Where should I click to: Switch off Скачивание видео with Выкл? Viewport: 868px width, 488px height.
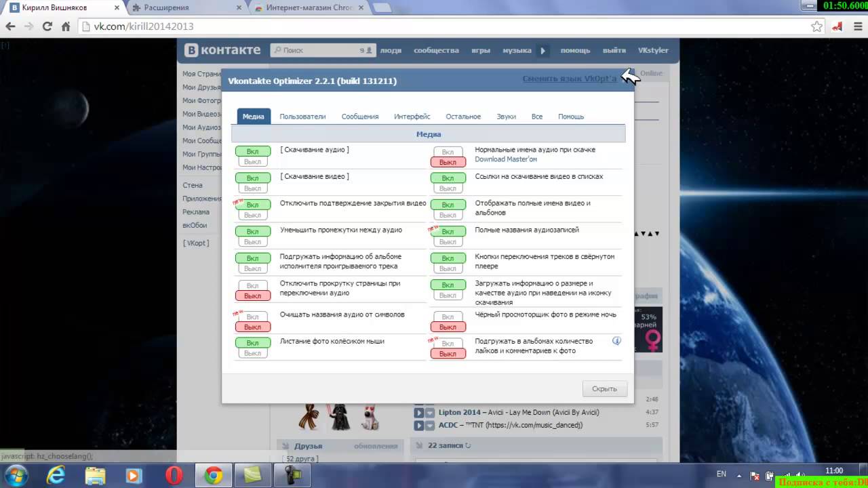253,188
